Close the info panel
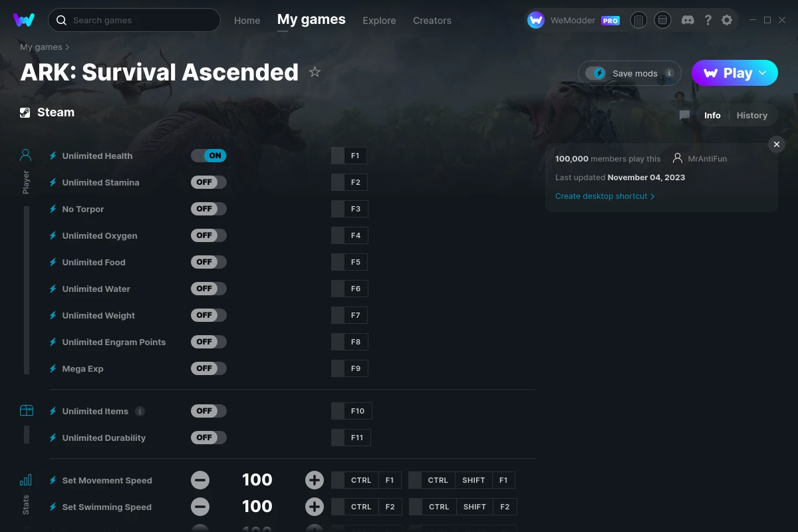 776,144
